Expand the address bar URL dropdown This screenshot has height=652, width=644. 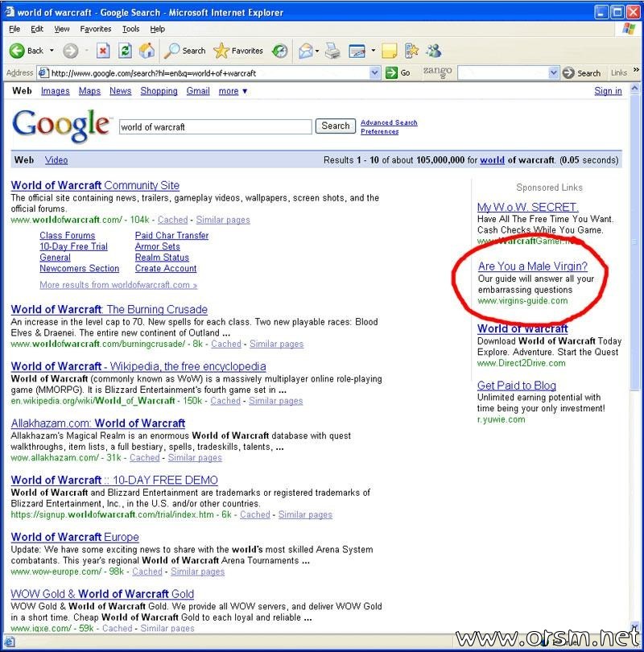point(374,72)
